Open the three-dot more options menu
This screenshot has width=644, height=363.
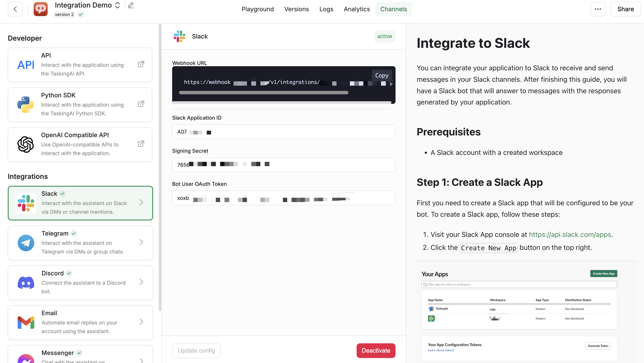click(x=598, y=9)
